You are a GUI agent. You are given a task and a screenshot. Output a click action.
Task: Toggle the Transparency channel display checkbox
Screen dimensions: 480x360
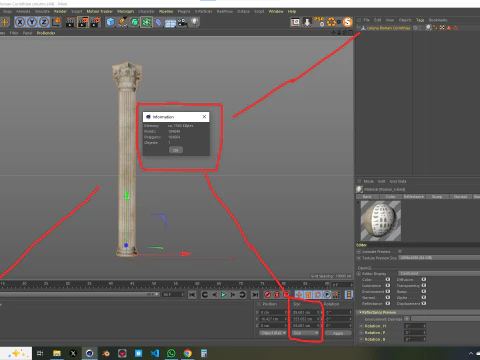pos(424,285)
